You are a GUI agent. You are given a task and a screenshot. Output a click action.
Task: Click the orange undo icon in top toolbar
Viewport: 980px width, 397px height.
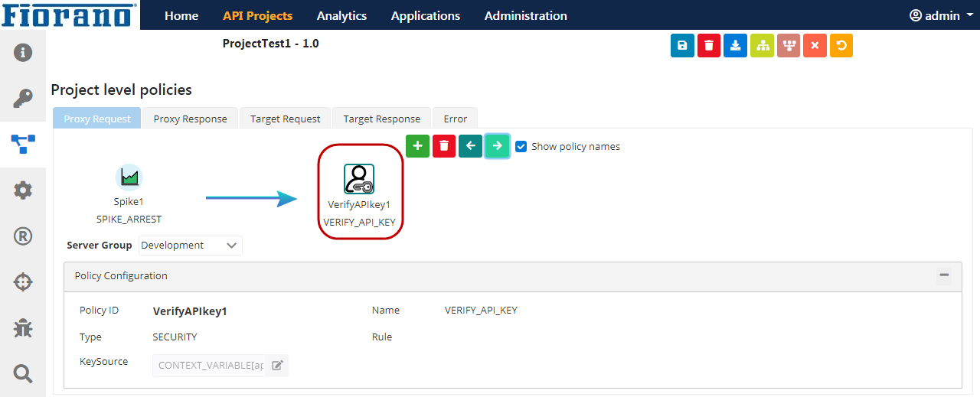(841, 46)
